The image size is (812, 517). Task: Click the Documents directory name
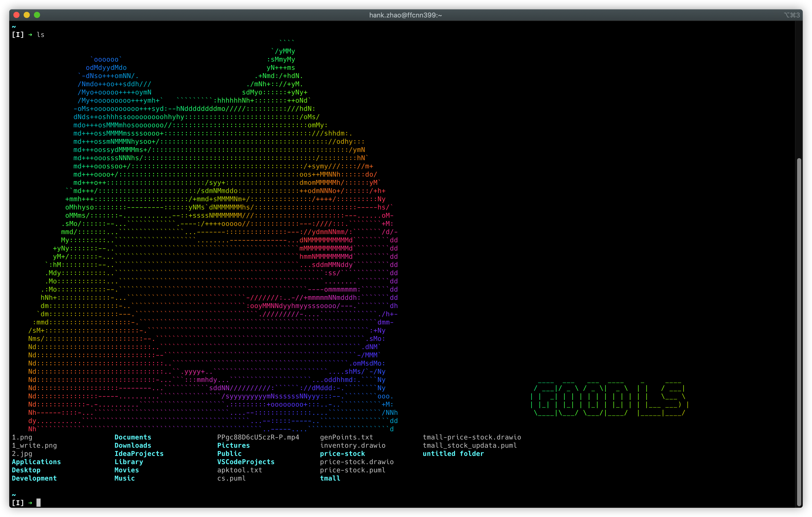133,437
